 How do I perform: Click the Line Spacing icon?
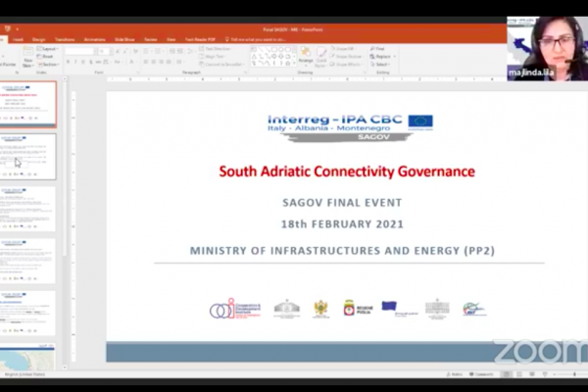click(x=190, y=51)
